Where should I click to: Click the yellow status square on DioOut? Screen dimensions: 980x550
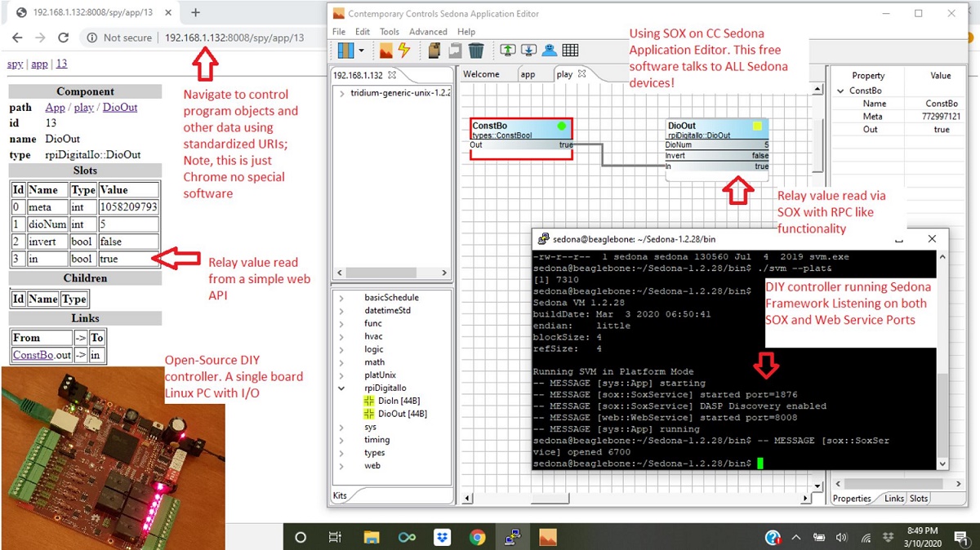pos(757,126)
